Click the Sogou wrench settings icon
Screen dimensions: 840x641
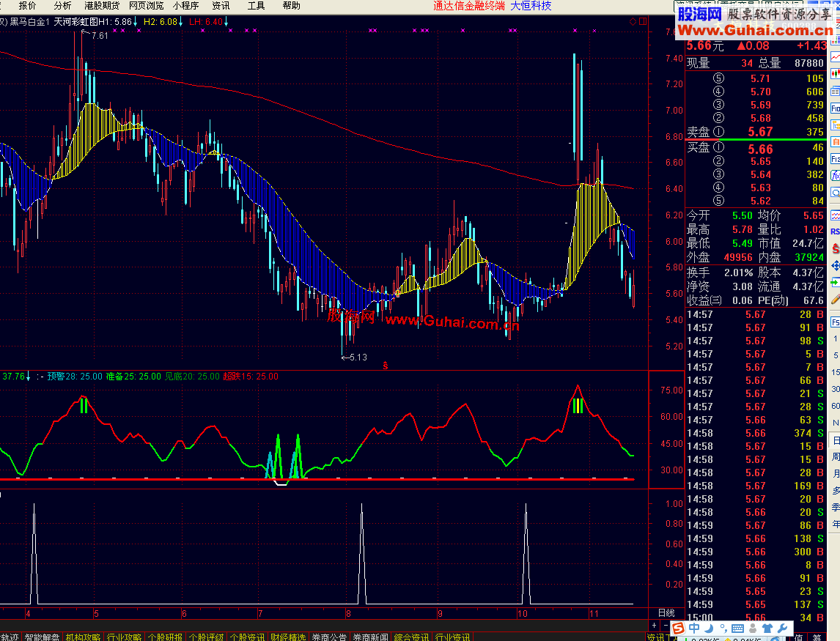[x=782, y=628]
